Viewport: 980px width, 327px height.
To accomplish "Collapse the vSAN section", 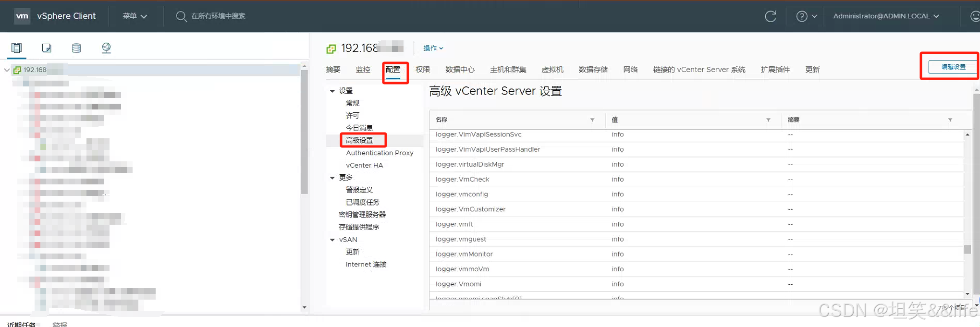I will tap(332, 240).
